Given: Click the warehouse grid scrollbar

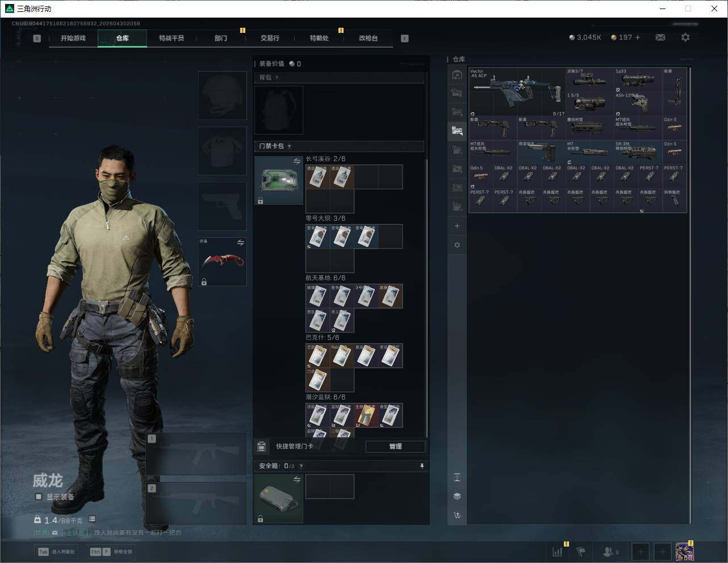Looking at the screenshot, I should [x=690, y=295].
